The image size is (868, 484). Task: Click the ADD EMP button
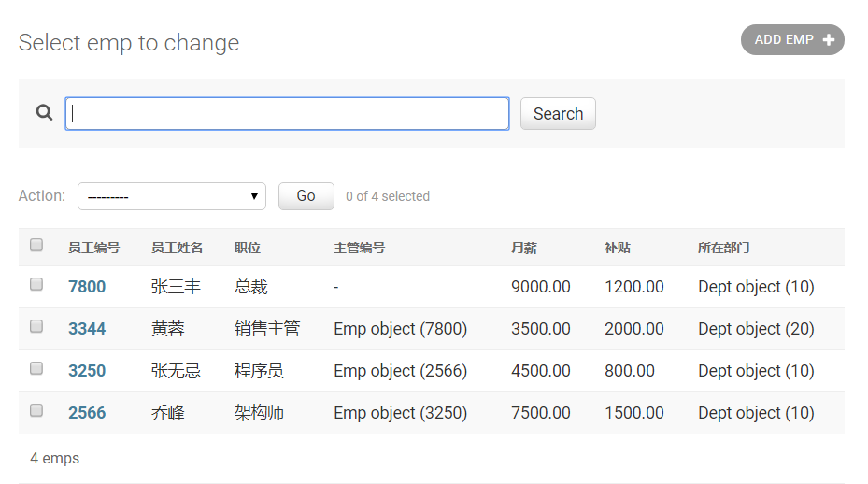pyautogui.click(x=791, y=40)
